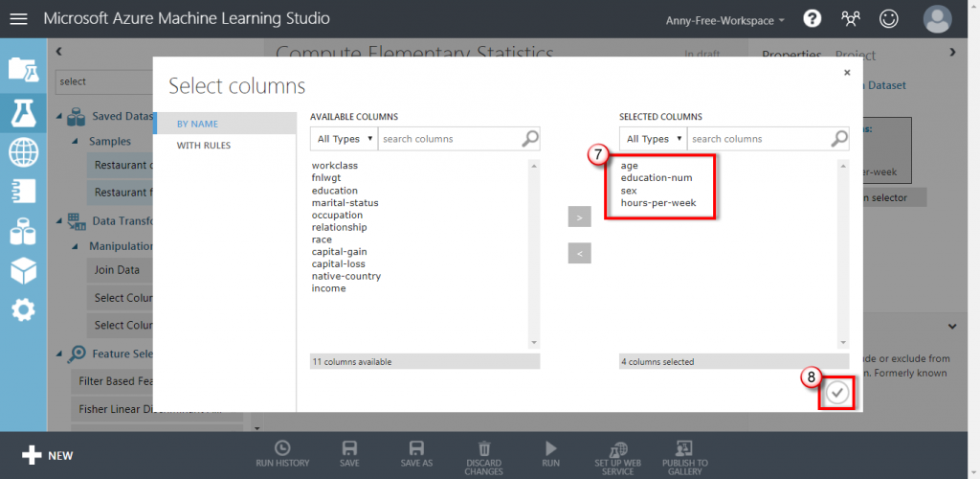Select fnlwgt in available columns
This screenshot has width=980, height=479.
pos(325,178)
